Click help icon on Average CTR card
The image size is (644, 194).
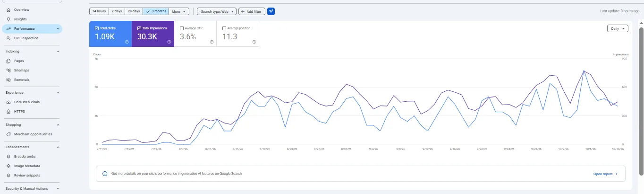(x=212, y=42)
